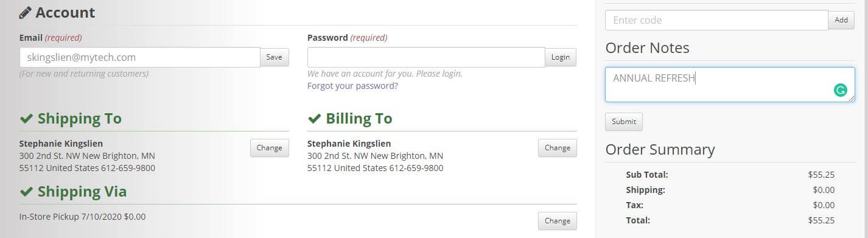Click the checkmark icon next to Shipping To

26,119
